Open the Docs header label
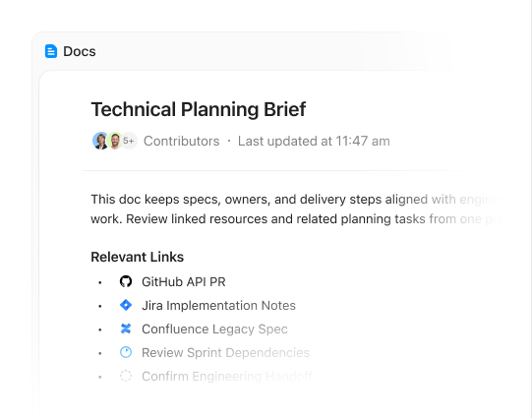The image size is (532, 418). [80, 51]
